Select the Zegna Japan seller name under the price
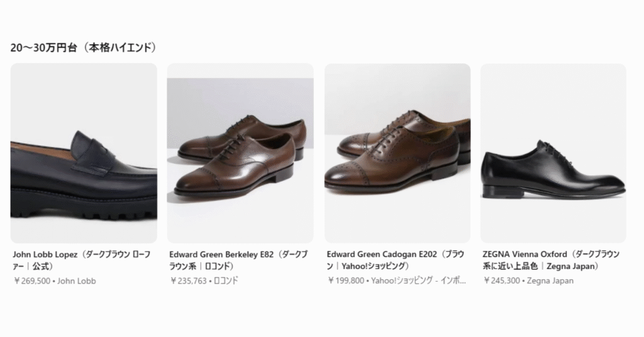Image resolution: width=644 pixels, height=337 pixels. click(x=550, y=281)
